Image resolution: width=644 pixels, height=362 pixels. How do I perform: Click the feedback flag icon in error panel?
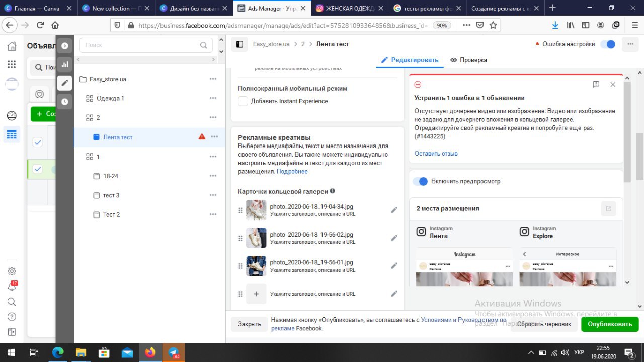click(x=596, y=85)
